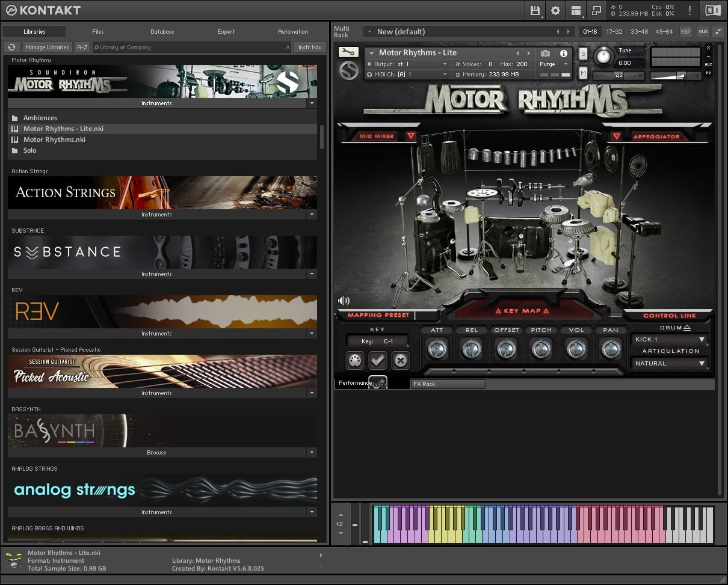Screen dimensions: 728x585
Task: Click the rack collapse arrows icon
Action: click(718, 31)
